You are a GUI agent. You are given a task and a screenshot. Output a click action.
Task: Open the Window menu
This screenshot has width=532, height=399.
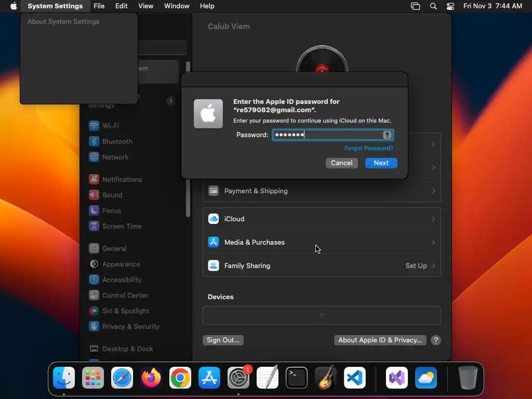tap(177, 6)
